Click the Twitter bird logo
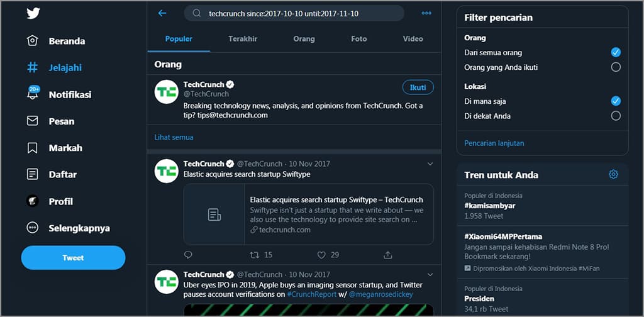This screenshot has width=644, height=317. point(33,13)
